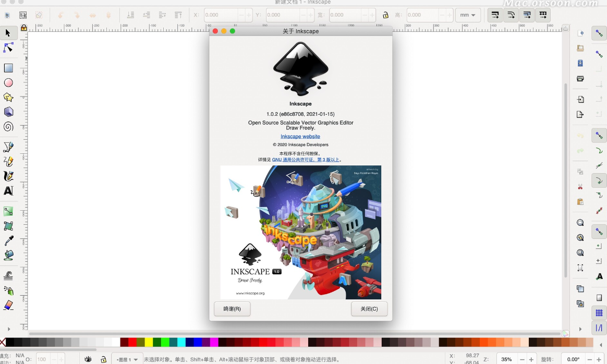Pick the Rectangle drawing tool

[x=8, y=68]
